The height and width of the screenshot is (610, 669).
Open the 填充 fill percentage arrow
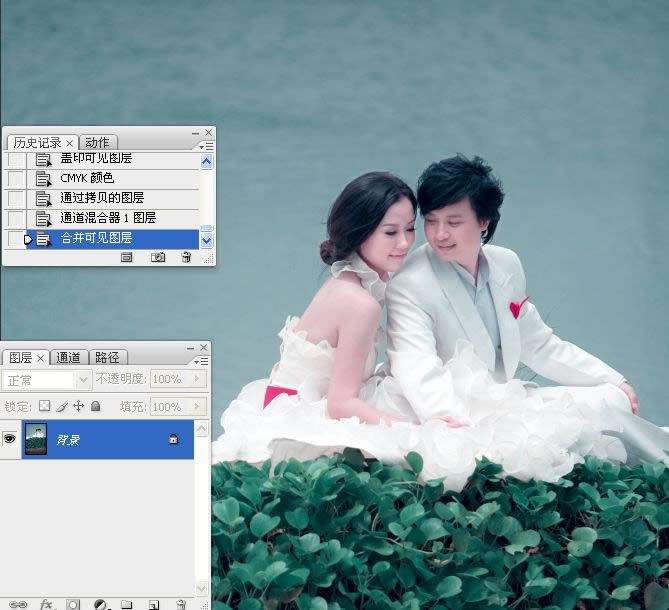point(197,407)
